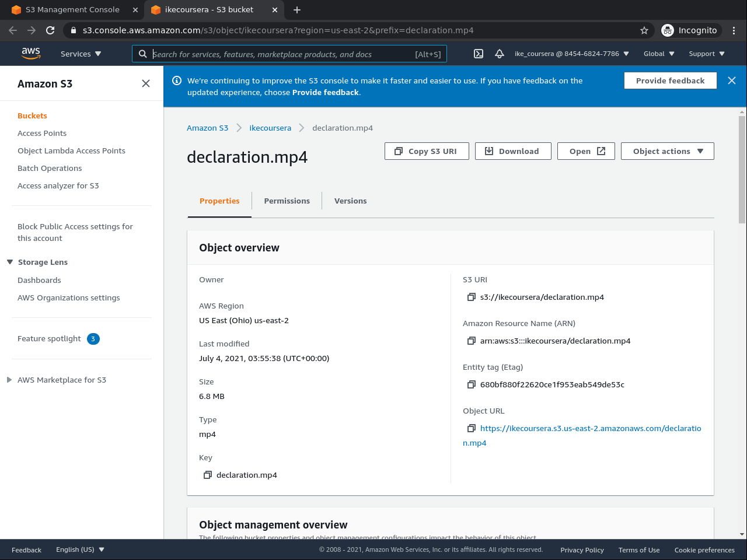The image size is (747, 560).
Task: Open the CloudShell terminal icon
Action: coord(479,54)
